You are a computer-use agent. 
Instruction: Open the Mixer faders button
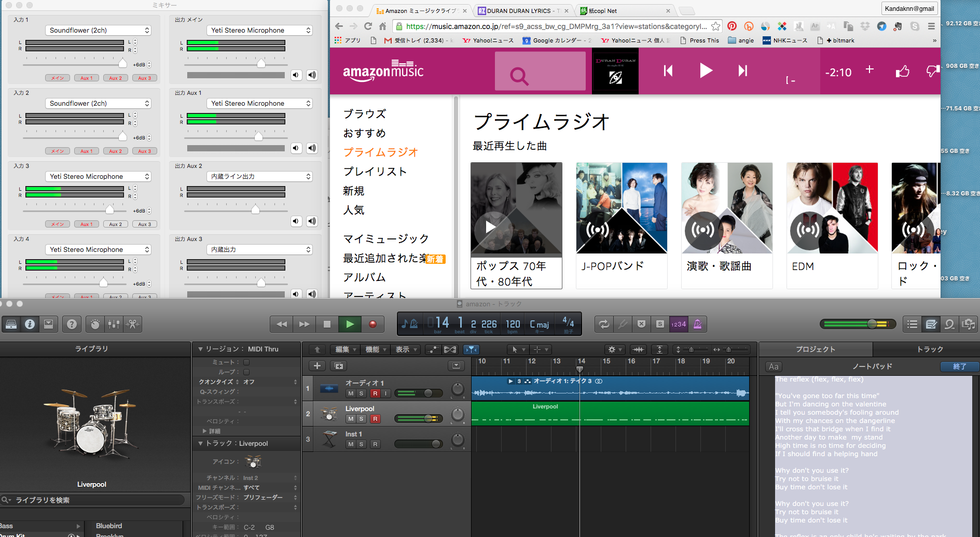[114, 324]
